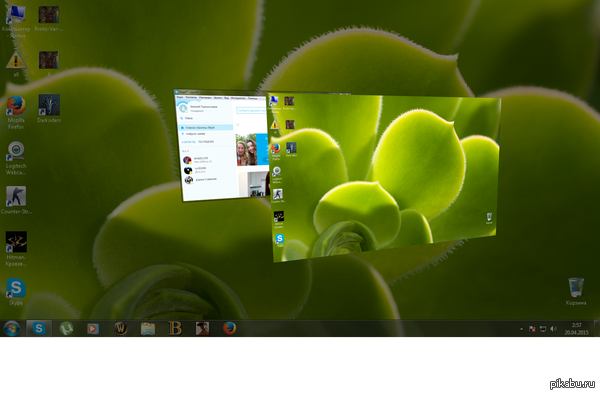
Task: Open Windows Explorer folder in taskbar
Action: pos(148,328)
